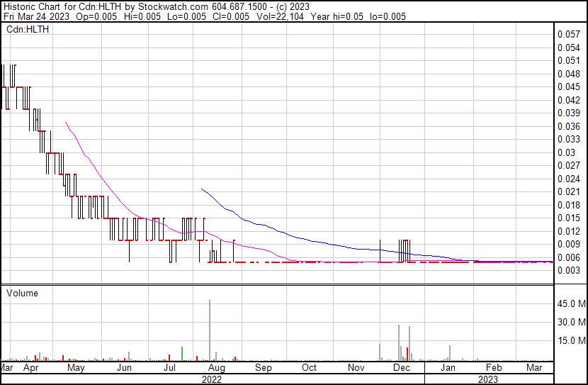Select the Sep month marker

click(263, 368)
